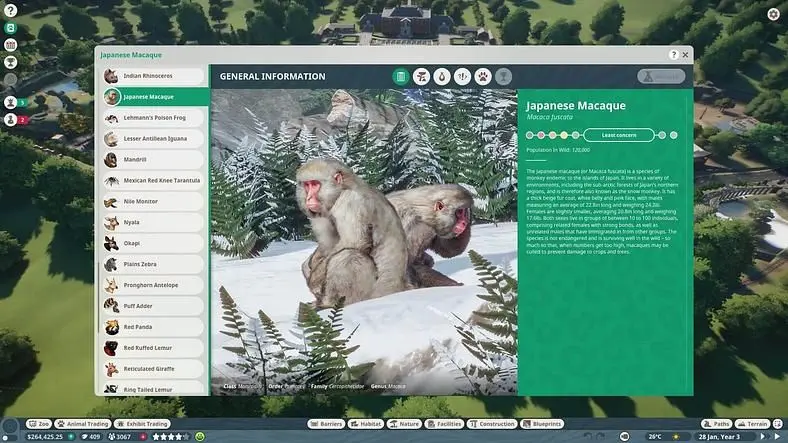Select Mexican Red Knee Tarantula entry
788x443 pixels.
click(x=154, y=180)
